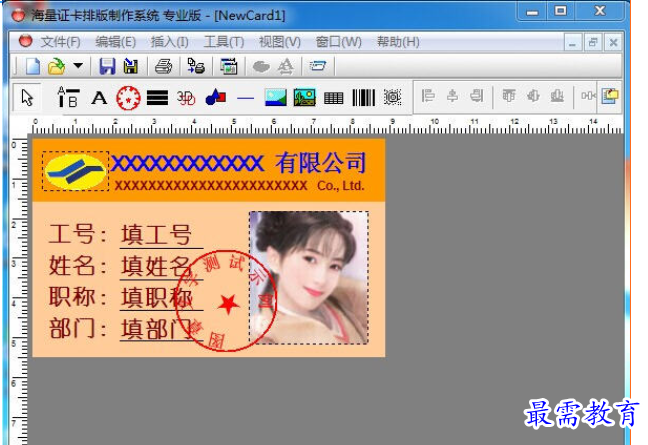648x445 pixels.
Task: Insert a picture with the landscape icon
Action: click(x=275, y=98)
